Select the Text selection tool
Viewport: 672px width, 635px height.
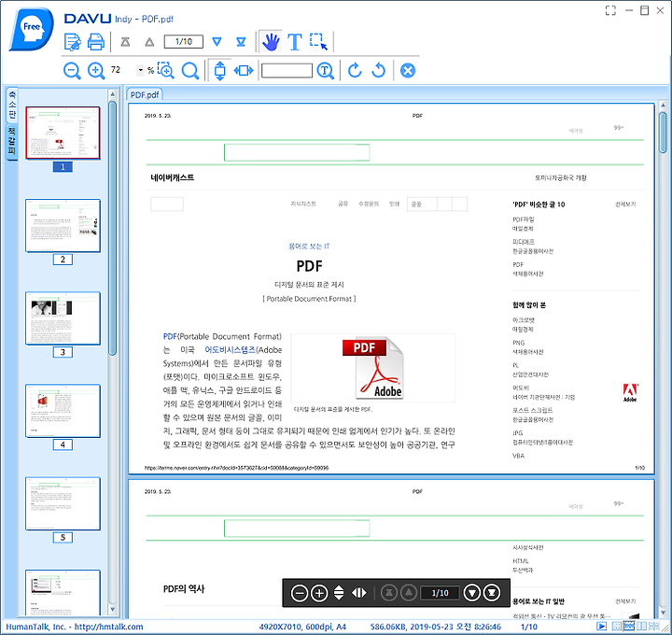click(294, 42)
